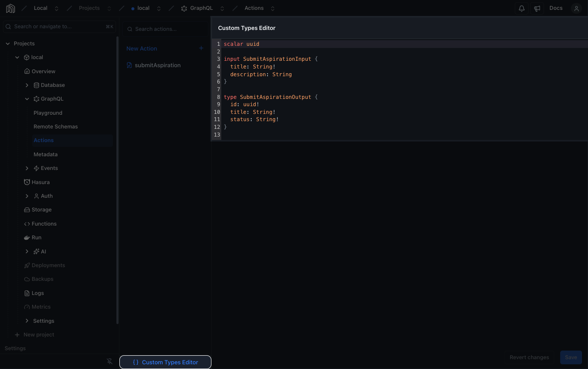Click the Custom Types Editor button

[x=165, y=362]
